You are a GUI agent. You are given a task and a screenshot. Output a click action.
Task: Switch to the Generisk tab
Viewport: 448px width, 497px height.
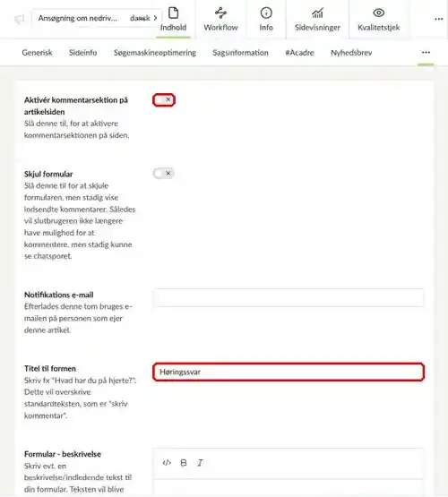click(37, 53)
